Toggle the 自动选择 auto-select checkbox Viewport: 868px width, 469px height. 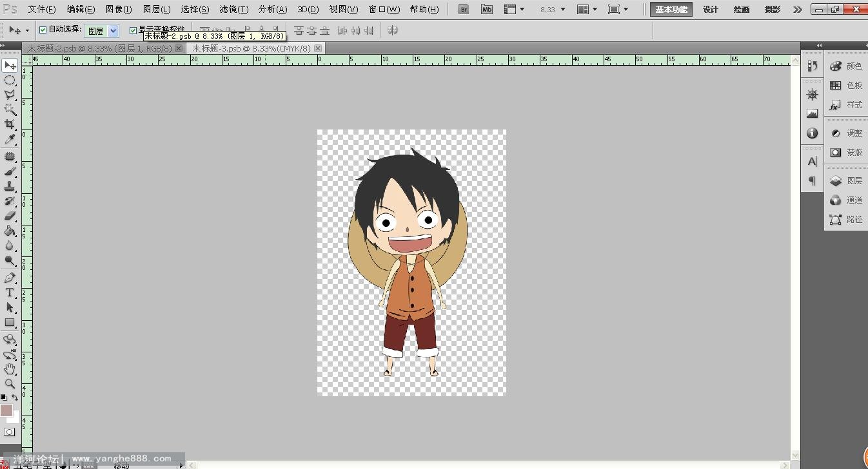[x=43, y=30]
